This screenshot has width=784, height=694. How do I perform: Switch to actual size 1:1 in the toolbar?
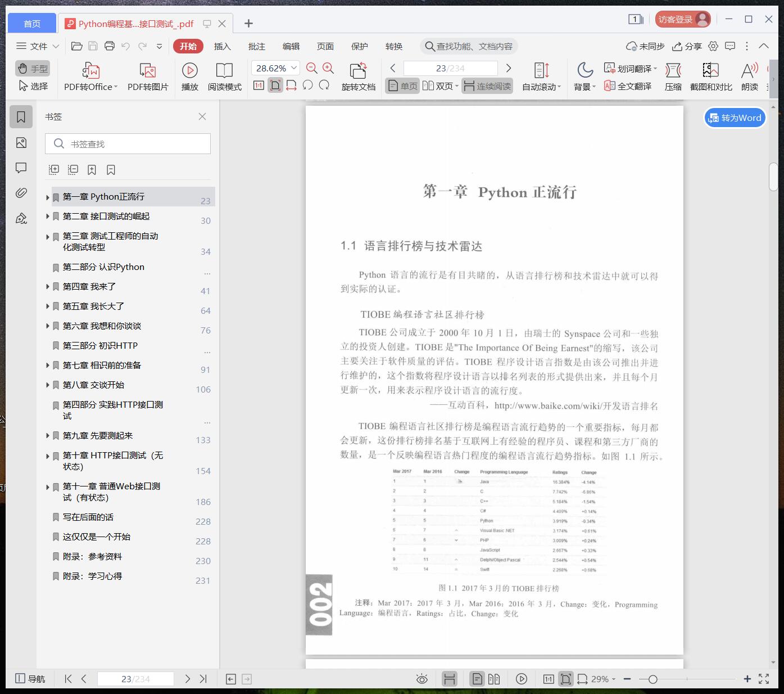(x=259, y=85)
